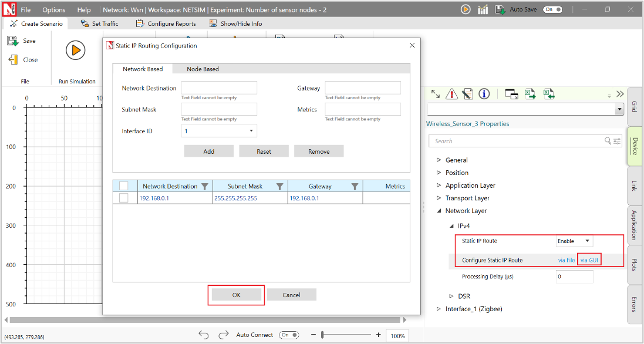644x344 pixels.
Task: Expand the Application Layer tree node
Action: tap(439, 186)
